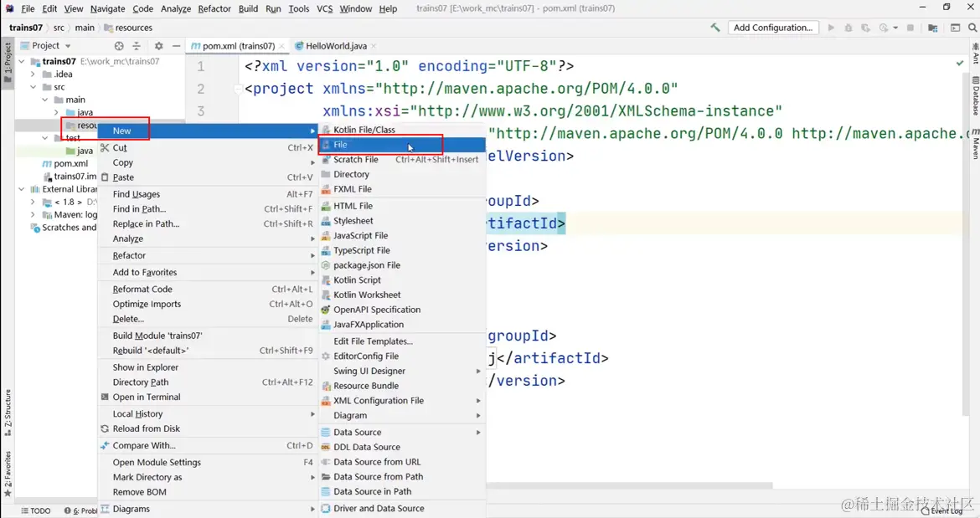Open the VCS menu in menu bar
Screen dimensions: 980x518
click(x=324, y=8)
